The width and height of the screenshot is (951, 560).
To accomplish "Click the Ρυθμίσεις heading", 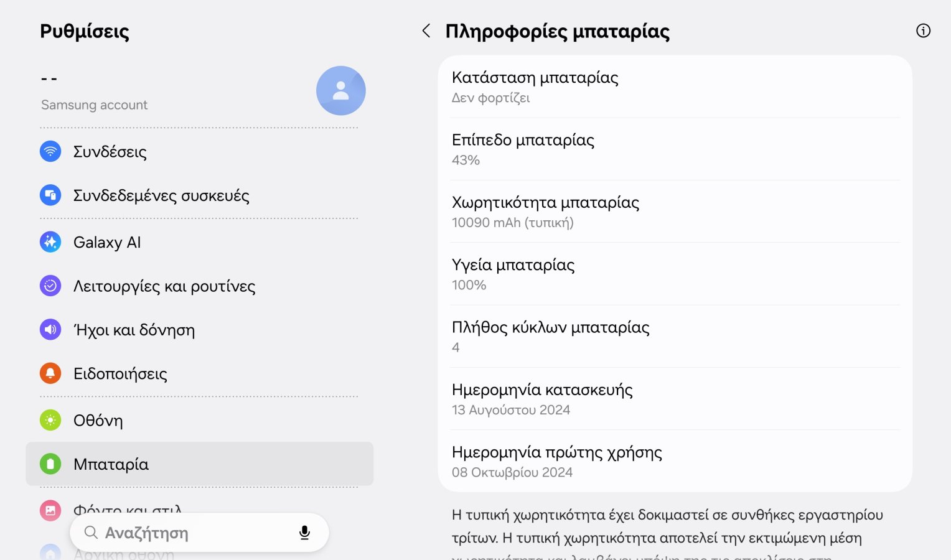I will (x=85, y=31).
